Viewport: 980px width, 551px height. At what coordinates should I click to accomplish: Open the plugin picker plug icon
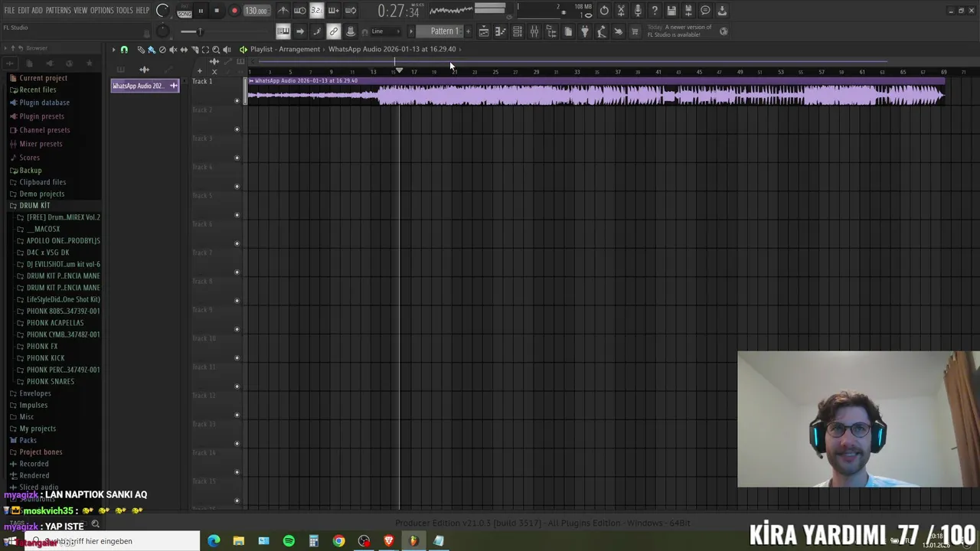click(585, 31)
